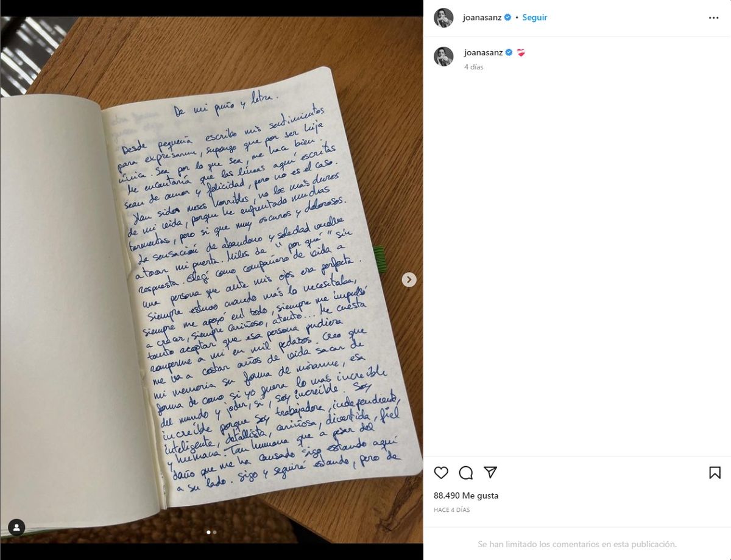Share post with paper plane icon
The height and width of the screenshot is (560, 731).
pos(490,472)
